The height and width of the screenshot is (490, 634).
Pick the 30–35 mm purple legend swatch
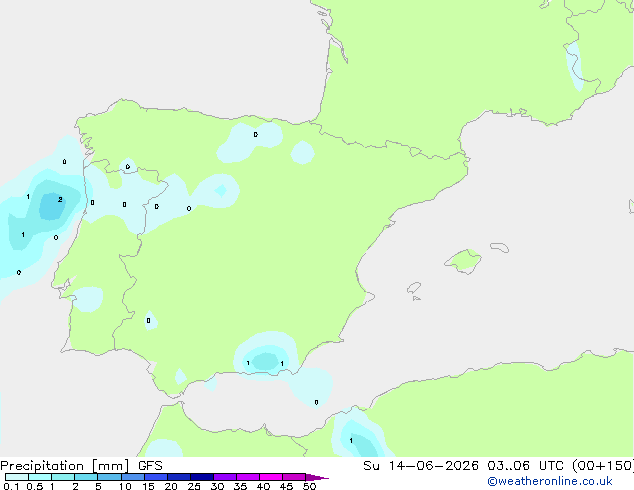point(224,477)
